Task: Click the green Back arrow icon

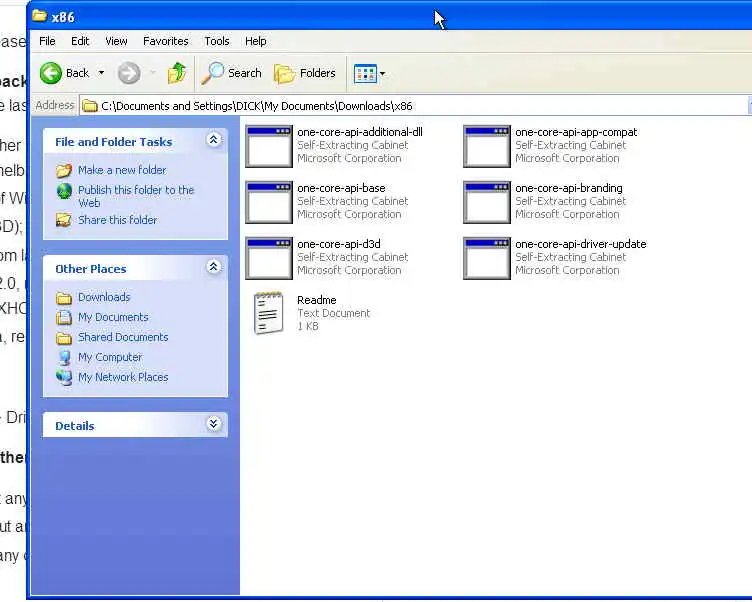Action: pyautogui.click(x=51, y=73)
